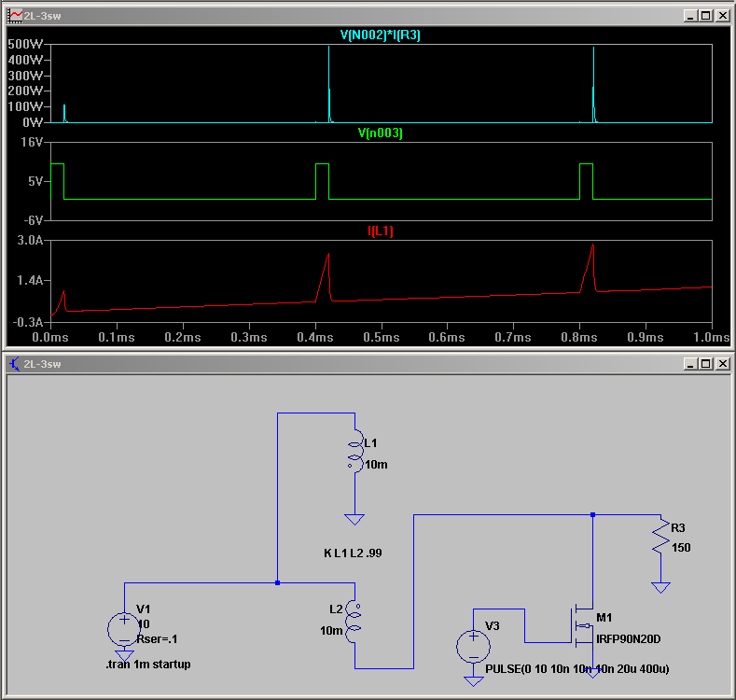Click the ground symbol below L1 inductor
The image size is (736, 700).
354,518
